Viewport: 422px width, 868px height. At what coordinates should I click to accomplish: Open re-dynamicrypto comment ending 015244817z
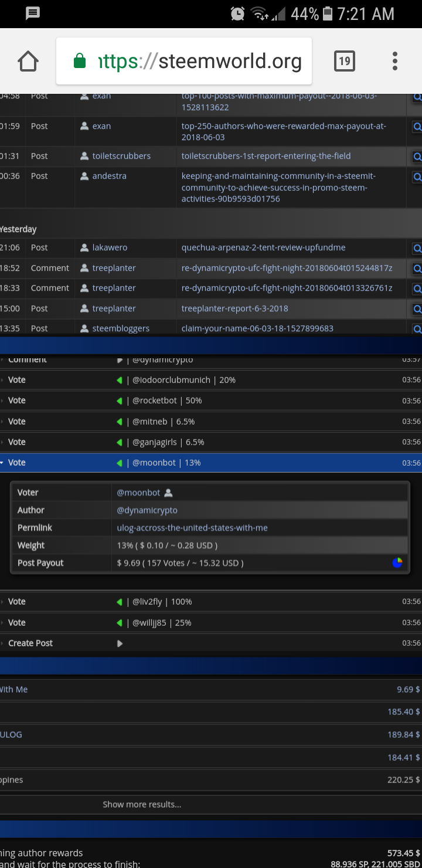(x=287, y=268)
